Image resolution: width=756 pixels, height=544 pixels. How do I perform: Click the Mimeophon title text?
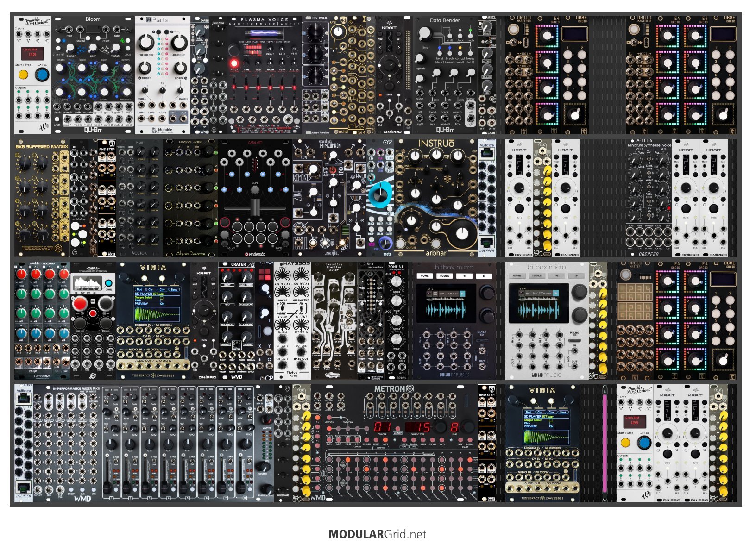pyautogui.click(x=330, y=145)
